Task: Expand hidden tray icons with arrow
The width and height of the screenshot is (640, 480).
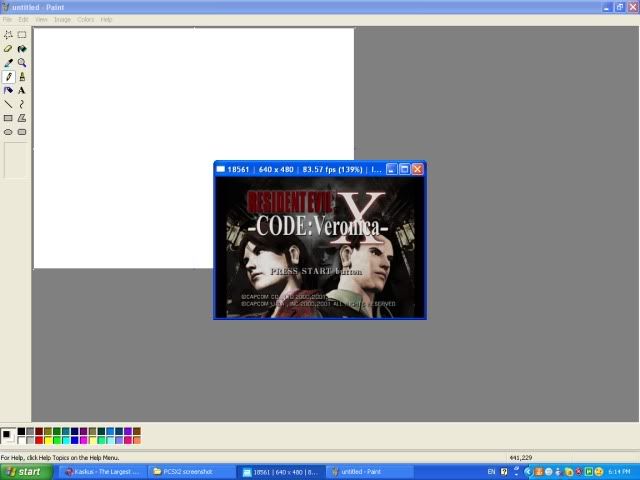Action: (527, 472)
